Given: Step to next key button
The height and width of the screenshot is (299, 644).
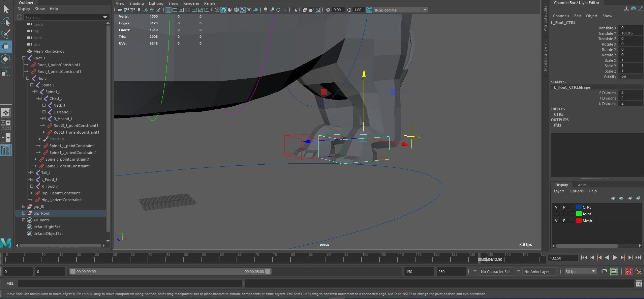Looking at the screenshot, I should (x=623, y=257).
